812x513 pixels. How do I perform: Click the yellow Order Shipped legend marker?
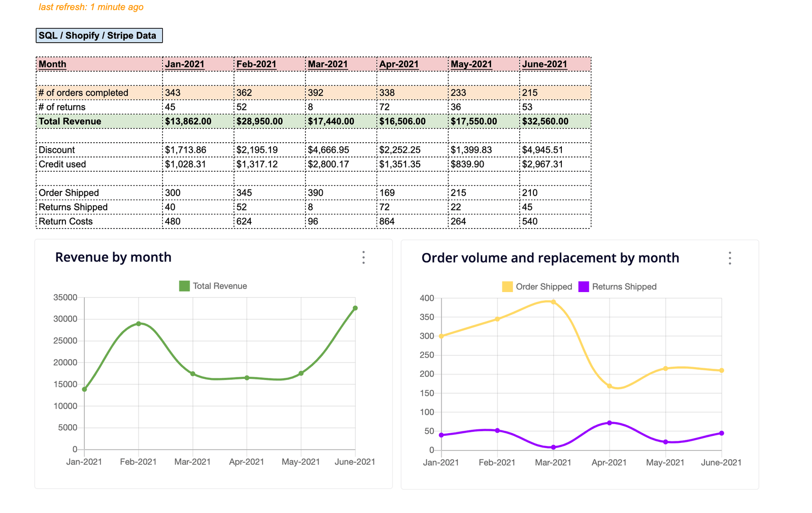click(507, 286)
